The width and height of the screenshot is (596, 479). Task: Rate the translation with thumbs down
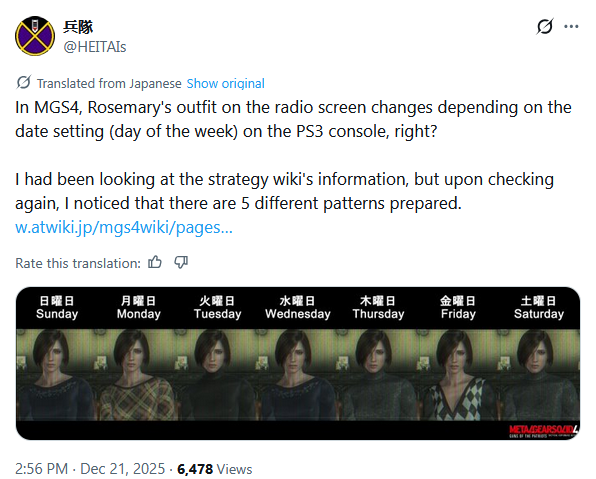point(181,262)
